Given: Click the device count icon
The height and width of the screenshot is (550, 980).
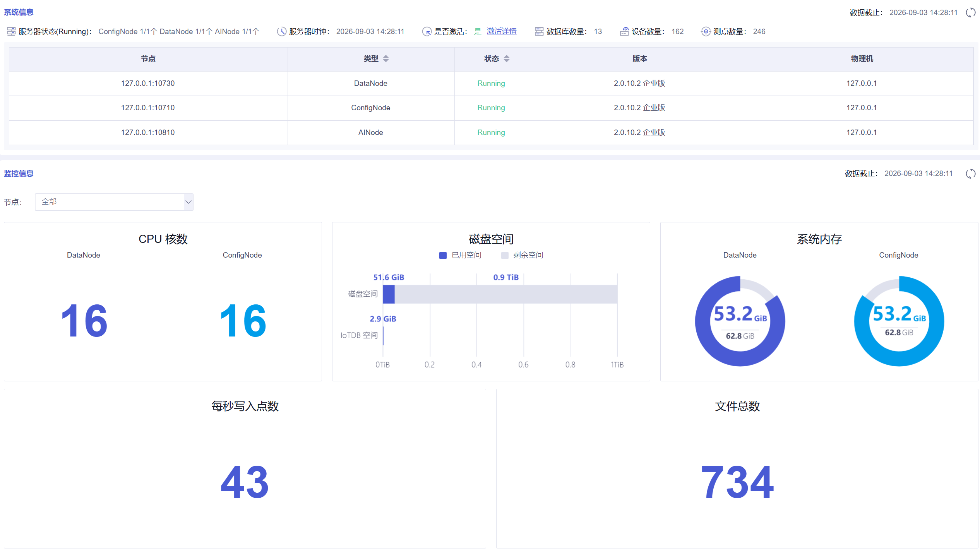Looking at the screenshot, I should coord(624,31).
